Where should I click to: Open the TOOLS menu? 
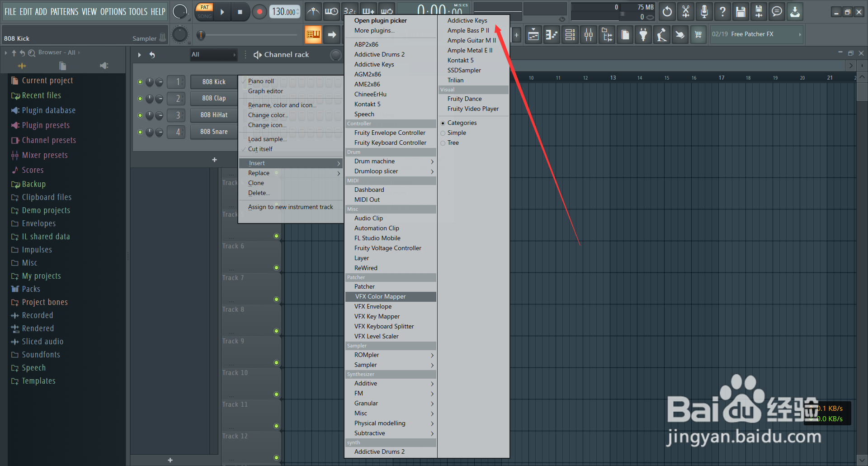138,12
